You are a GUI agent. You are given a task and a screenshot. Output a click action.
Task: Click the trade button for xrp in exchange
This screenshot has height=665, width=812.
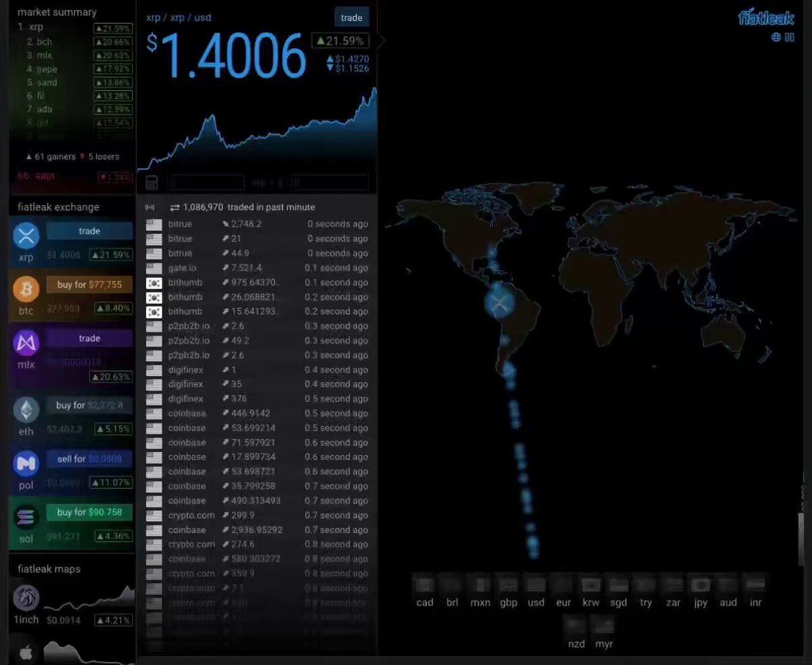(89, 231)
